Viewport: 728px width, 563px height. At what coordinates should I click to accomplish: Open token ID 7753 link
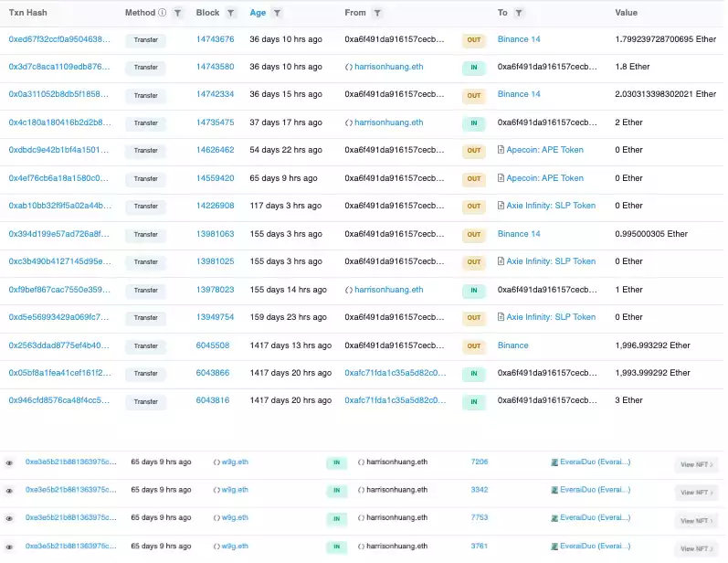pos(480,517)
